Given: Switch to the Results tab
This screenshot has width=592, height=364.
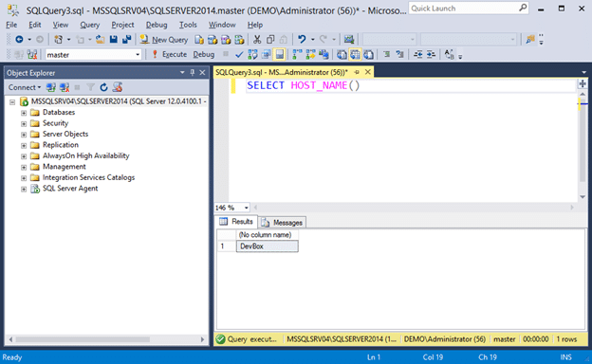Looking at the screenshot, I should tap(236, 222).
